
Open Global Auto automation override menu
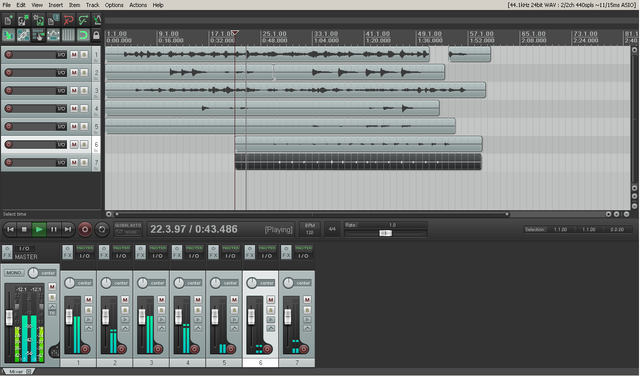[128, 229]
